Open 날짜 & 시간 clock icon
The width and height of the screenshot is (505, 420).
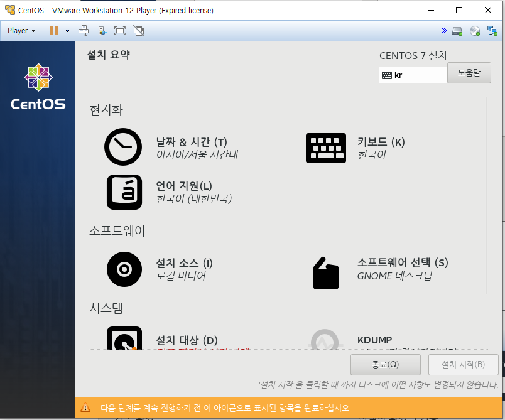tap(123, 147)
